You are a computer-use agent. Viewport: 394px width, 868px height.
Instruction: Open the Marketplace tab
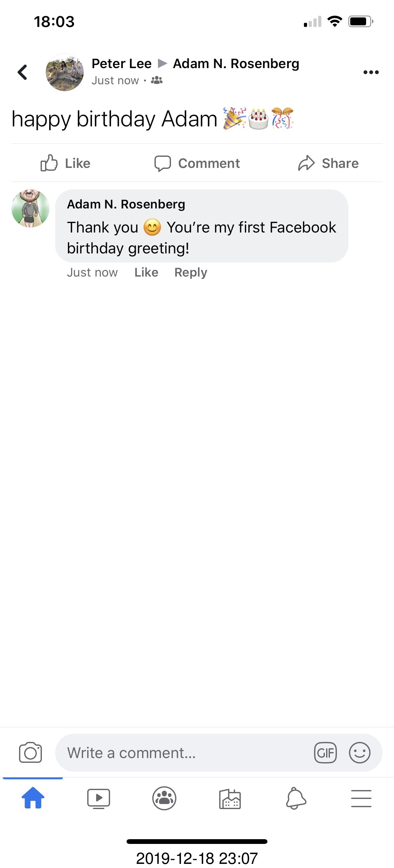pyautogui.click(x=230, y=799)
